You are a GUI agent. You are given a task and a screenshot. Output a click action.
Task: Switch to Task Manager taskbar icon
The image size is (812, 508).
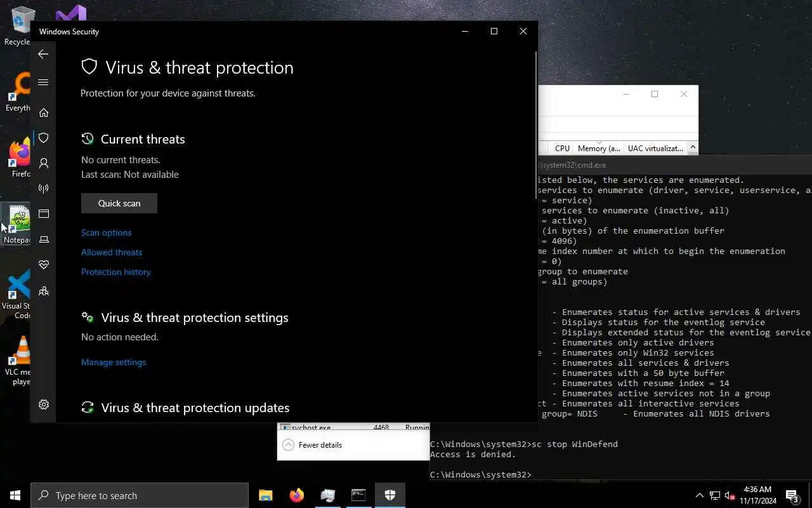pos(327,495)
